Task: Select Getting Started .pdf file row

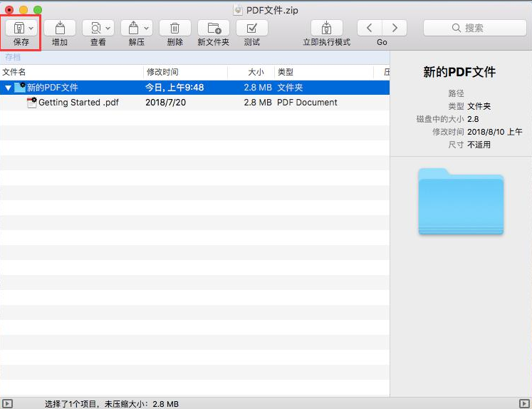Action: [x=78, y=103]
